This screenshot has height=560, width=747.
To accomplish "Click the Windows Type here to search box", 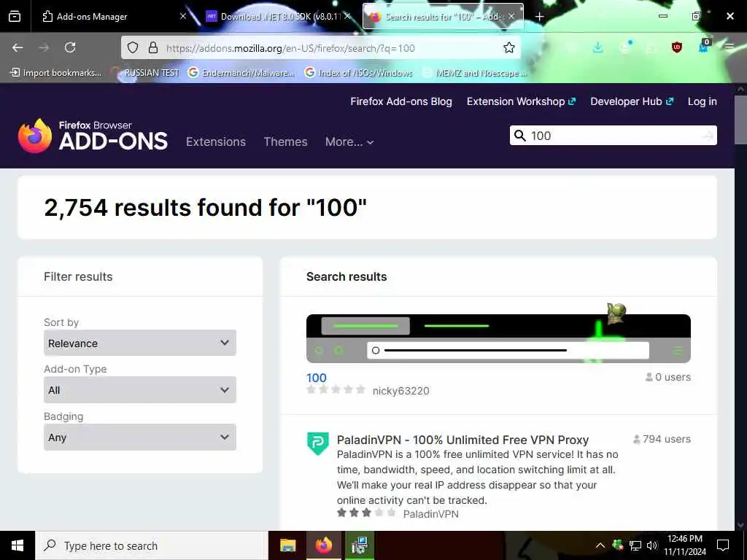I will point(152,545).
